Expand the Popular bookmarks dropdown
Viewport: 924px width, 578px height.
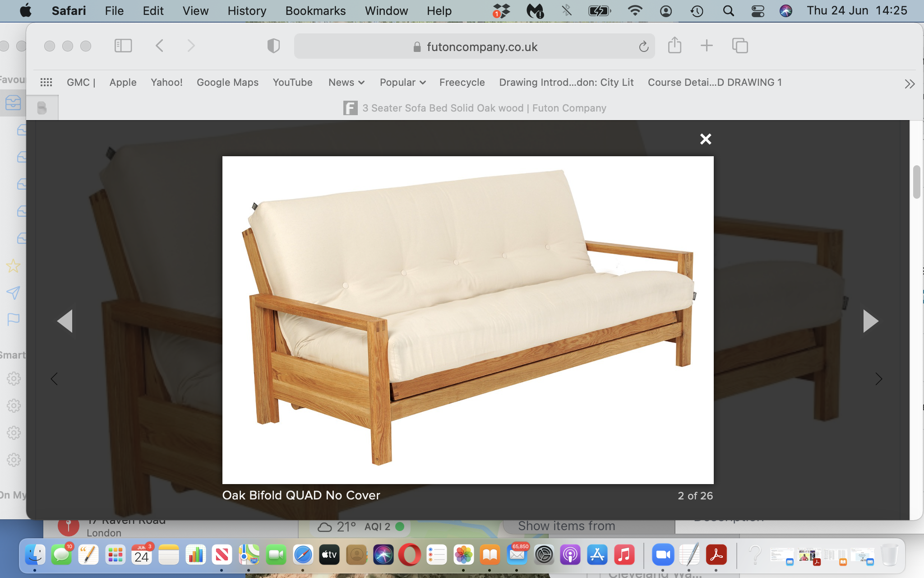point(402,82)
